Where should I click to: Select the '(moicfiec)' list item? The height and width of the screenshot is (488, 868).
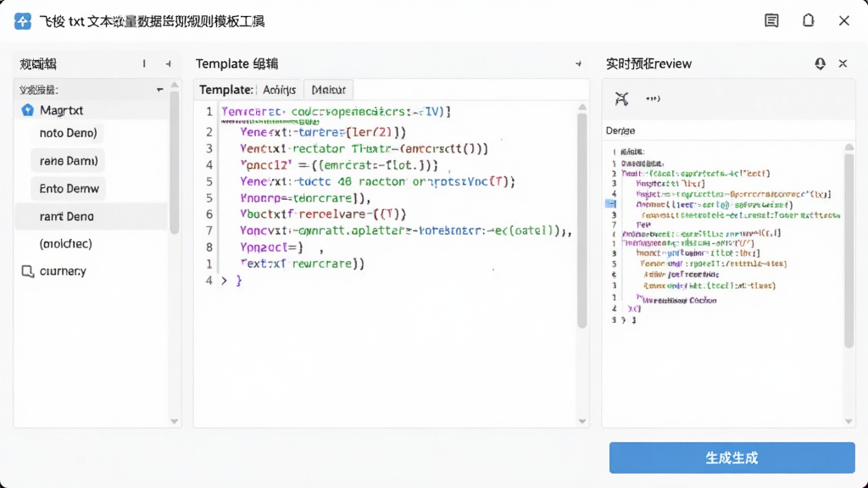pyautogui.click(x=66, y=243)
